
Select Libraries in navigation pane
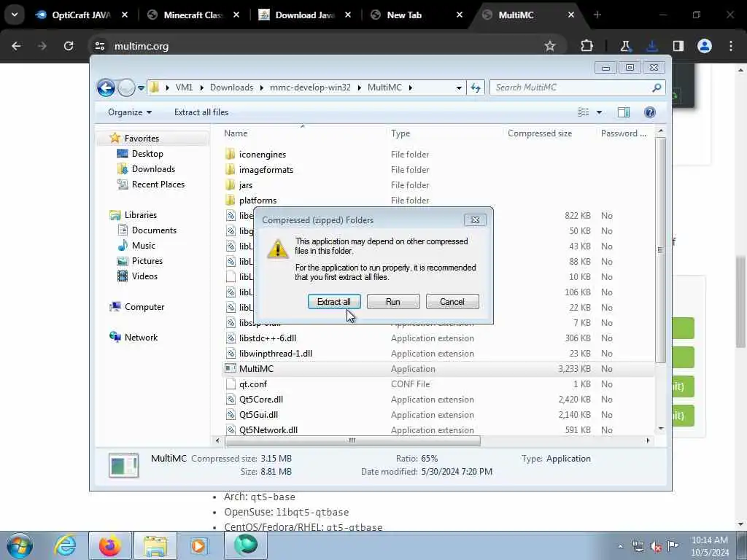coord(141,215)
